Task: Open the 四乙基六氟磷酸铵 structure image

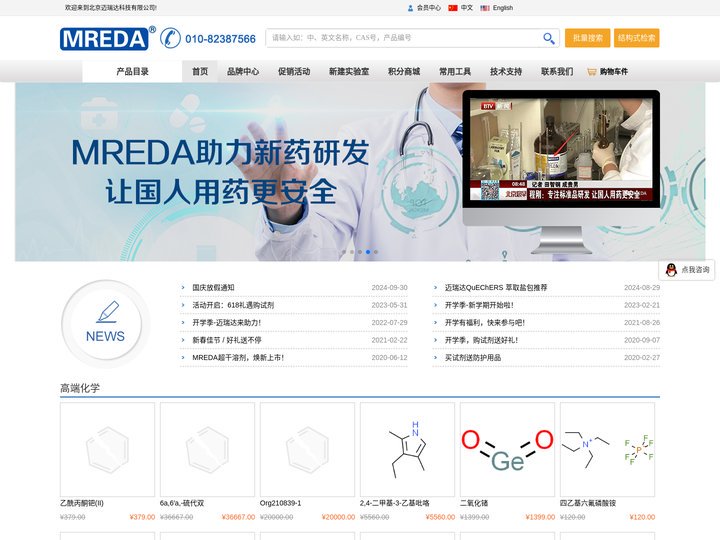Action: [608, 450]
